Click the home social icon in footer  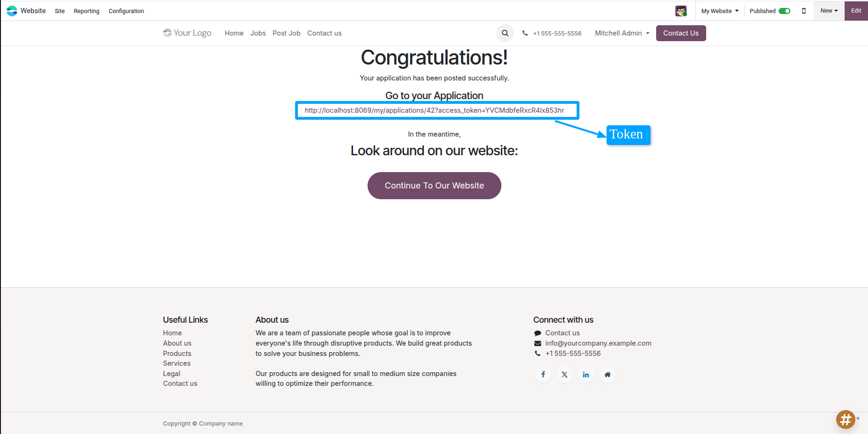click(x=608, y=375)
